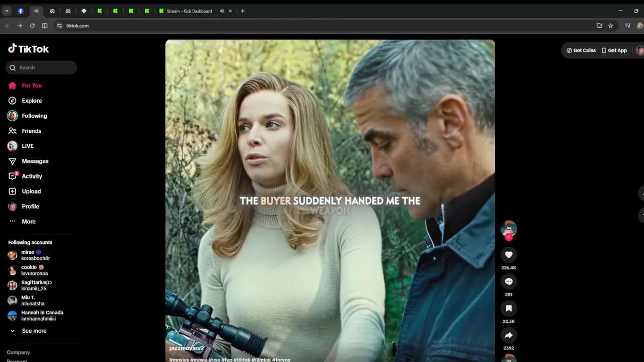Click the pizzmovies9 username
Viewport: 644px width, 362px height.
(187, 348)
